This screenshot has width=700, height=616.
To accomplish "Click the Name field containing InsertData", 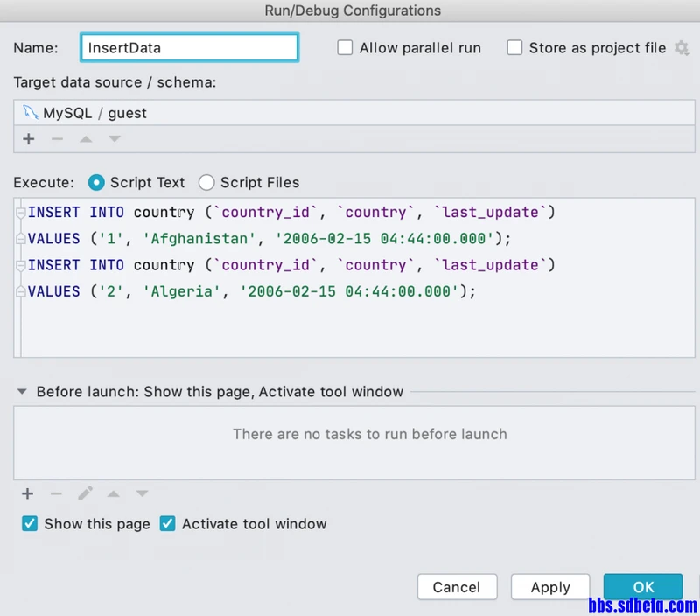I will click(x=190, y=48).
